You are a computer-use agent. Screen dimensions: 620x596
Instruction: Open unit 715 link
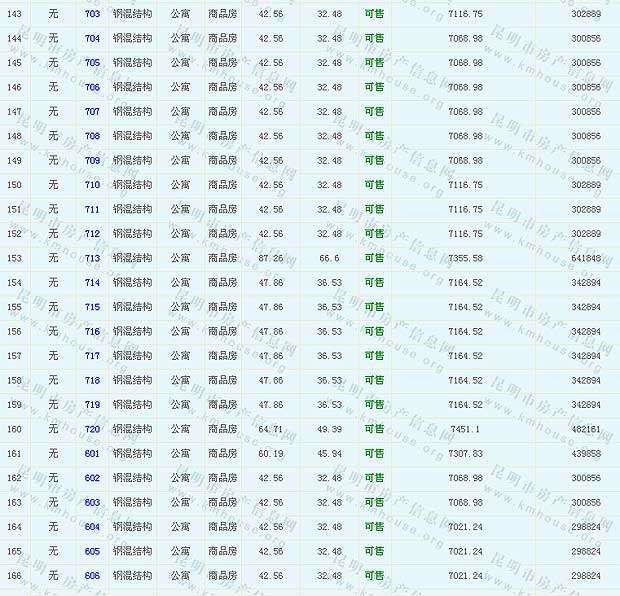[92, 307]
